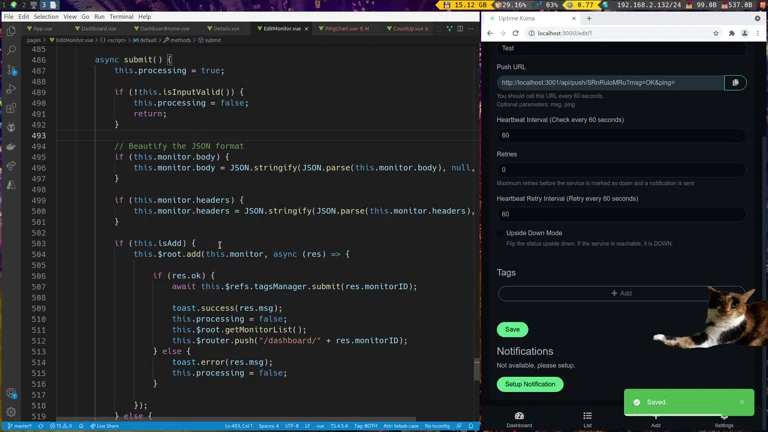Open the Accounts icon in the activity bar
This screenshot has height=432, width=768.
tap(11, 393)
